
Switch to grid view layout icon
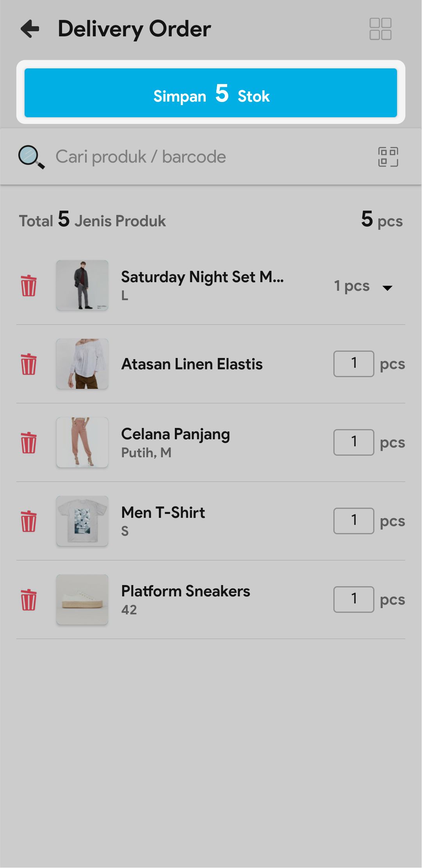coord(380,29)
